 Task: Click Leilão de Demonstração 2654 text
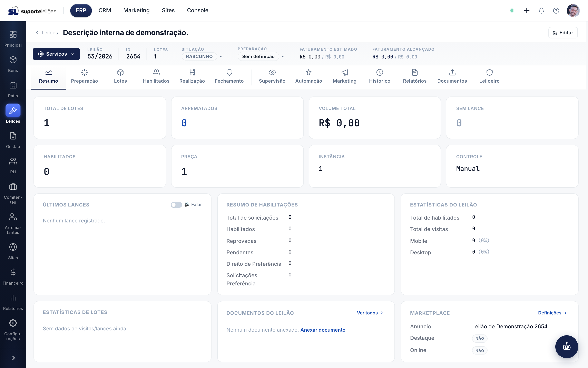click(510, 326)
